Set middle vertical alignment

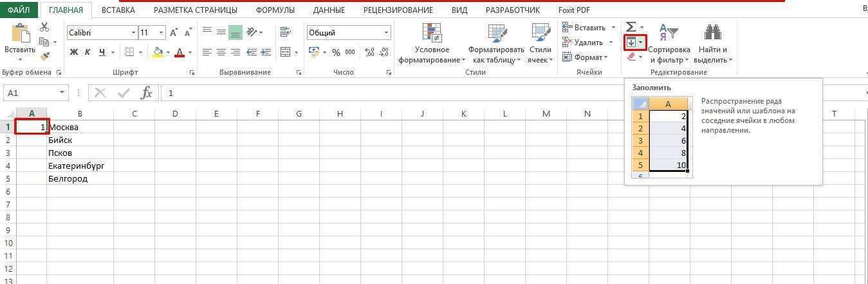click(x=221, y=32)
